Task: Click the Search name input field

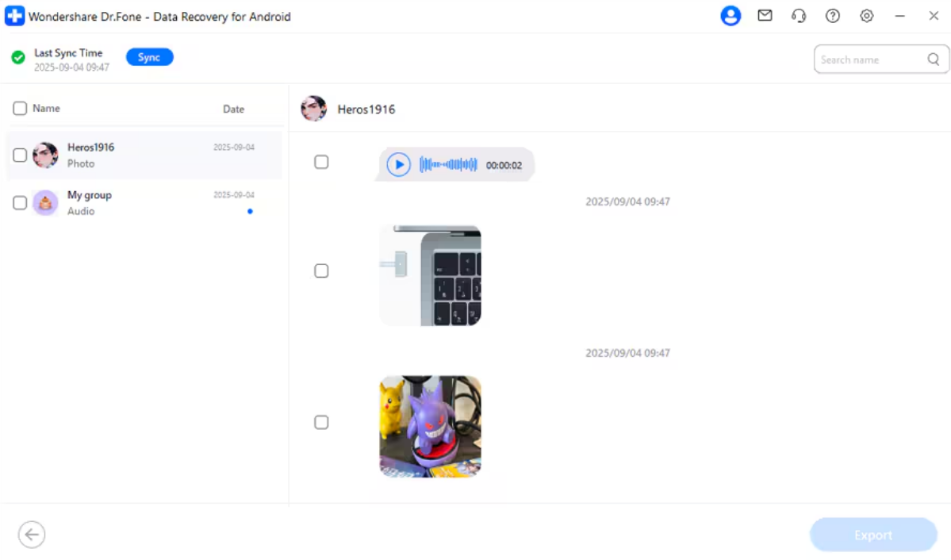Action: coord(870,59)
